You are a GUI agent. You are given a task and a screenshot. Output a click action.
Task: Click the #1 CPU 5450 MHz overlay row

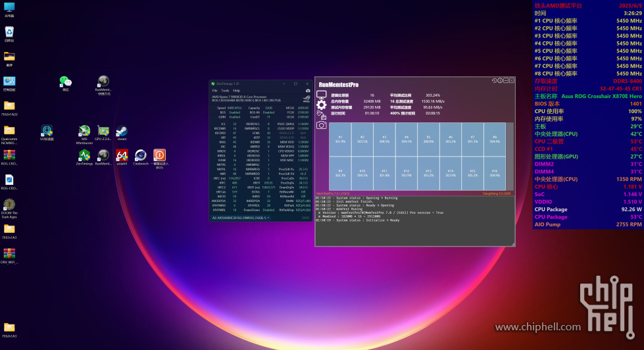(x=587, y=20)
